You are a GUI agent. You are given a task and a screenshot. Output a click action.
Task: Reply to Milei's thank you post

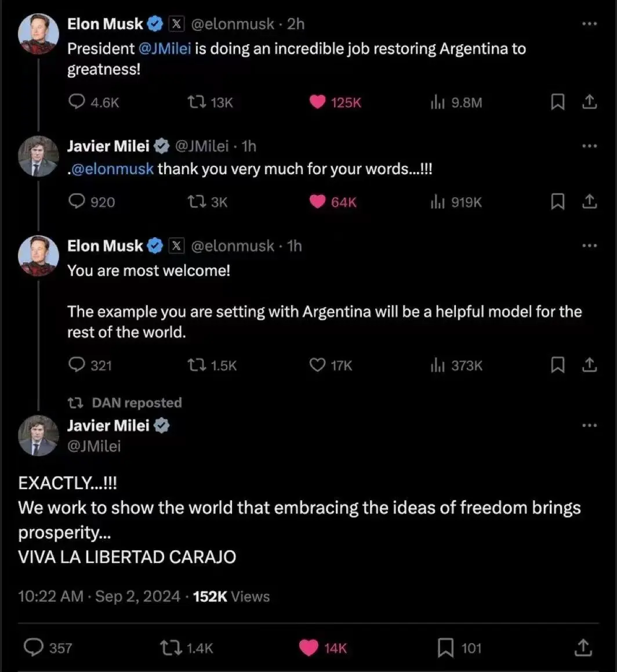[x=77, y=202]
